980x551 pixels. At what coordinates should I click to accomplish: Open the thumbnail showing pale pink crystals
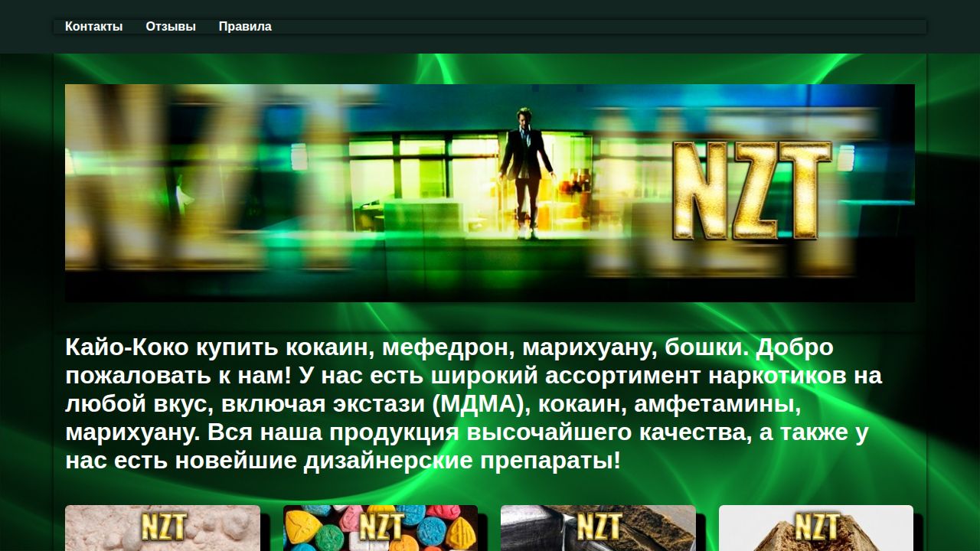pos(162,528)
